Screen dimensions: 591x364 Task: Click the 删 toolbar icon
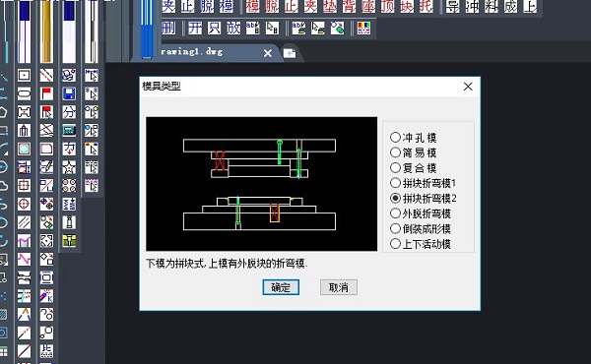pyautogui.click(x=168, y=28)
